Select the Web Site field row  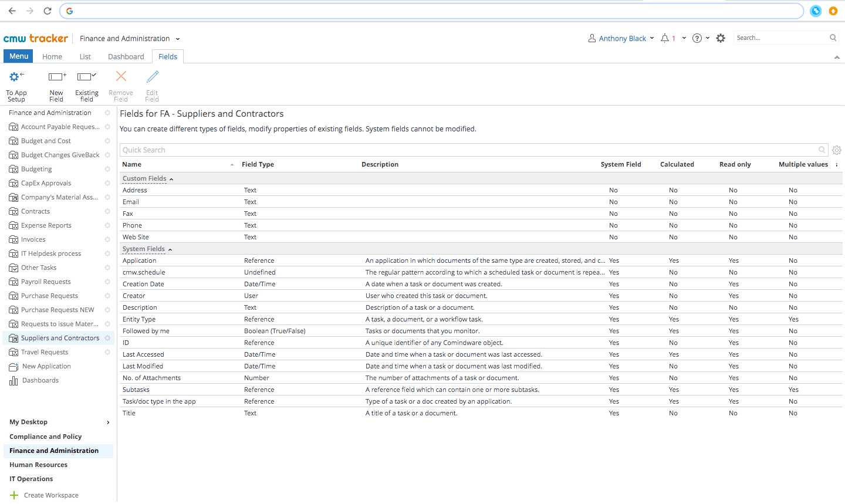point(481,237)
